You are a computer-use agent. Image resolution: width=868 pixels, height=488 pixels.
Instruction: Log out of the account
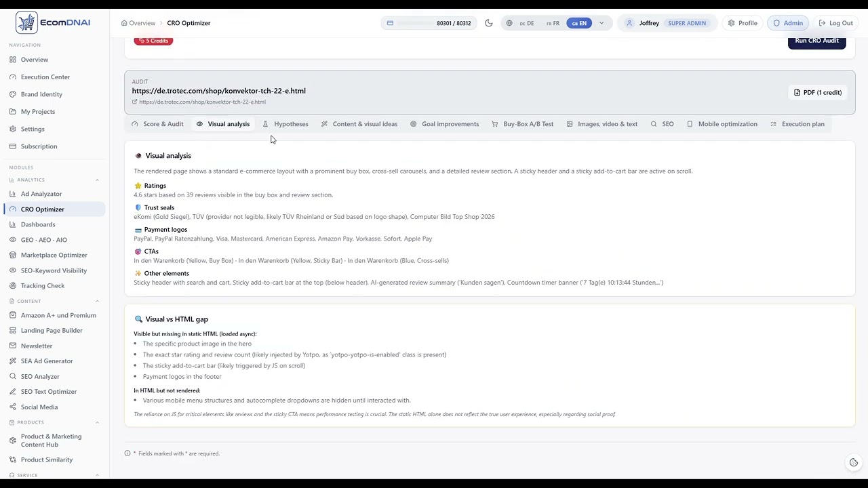coord(835,23)
